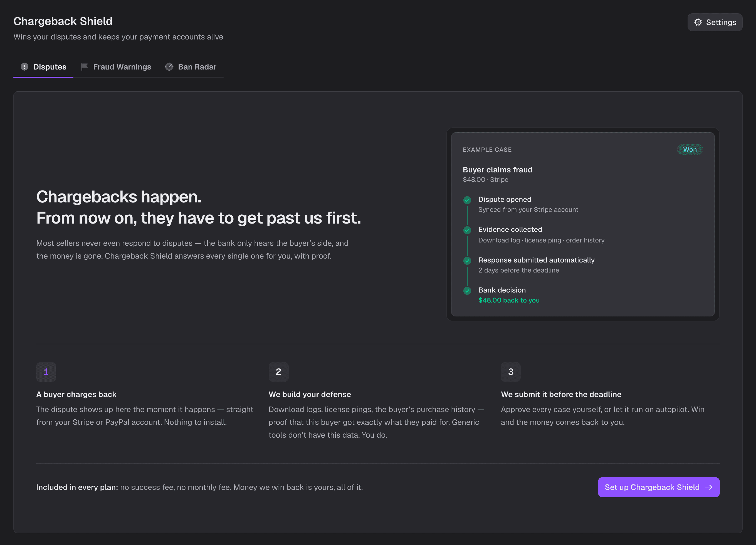Click the $48.00 · Stripe text
This screenshot has height=545, width=756.
click(485, 179)
